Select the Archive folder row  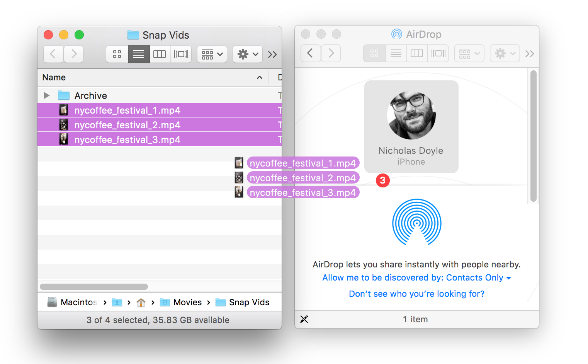pyautogui.click(x=160, y=95)
